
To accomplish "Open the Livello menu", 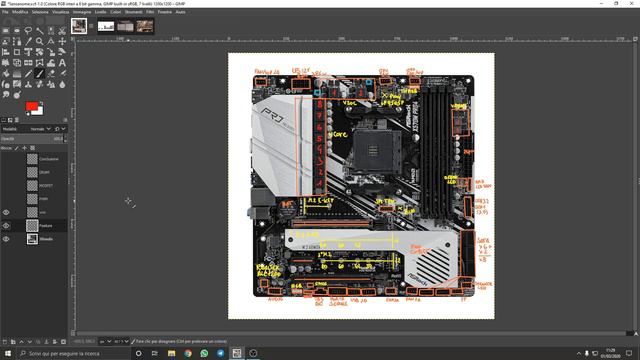I will click(x=100, y=12).
